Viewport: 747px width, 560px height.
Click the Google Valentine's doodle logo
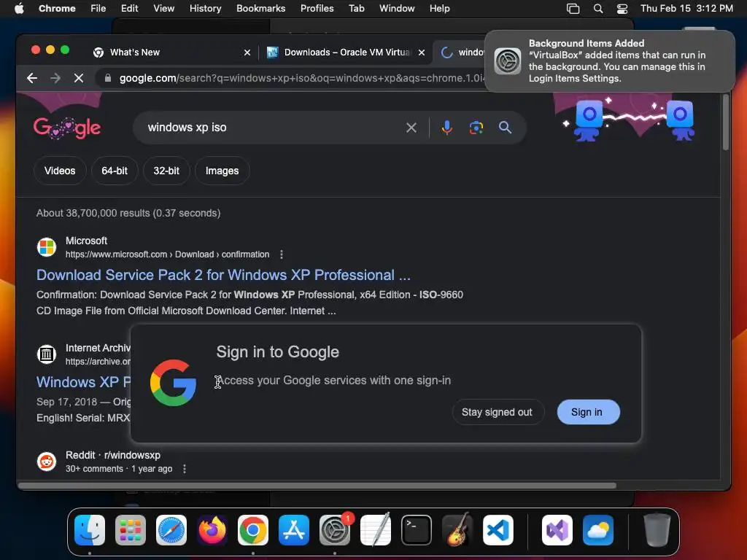coord(67,128)
